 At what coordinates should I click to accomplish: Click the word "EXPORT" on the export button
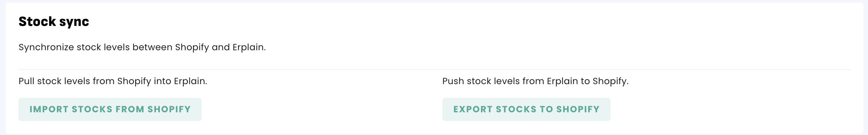click(x=473, y=109)
